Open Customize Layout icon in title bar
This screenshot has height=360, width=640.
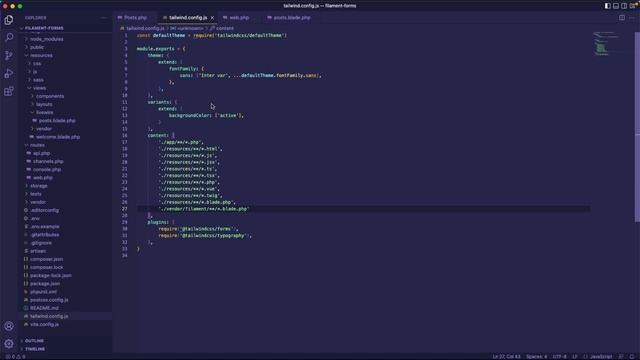[x=633, y=6]
